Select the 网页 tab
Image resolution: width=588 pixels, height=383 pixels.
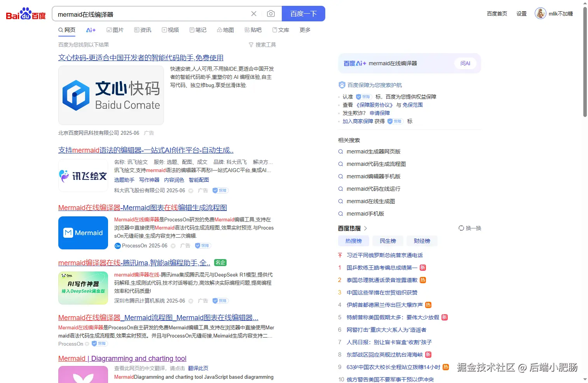pyautogui.click(x=67, y=30)
